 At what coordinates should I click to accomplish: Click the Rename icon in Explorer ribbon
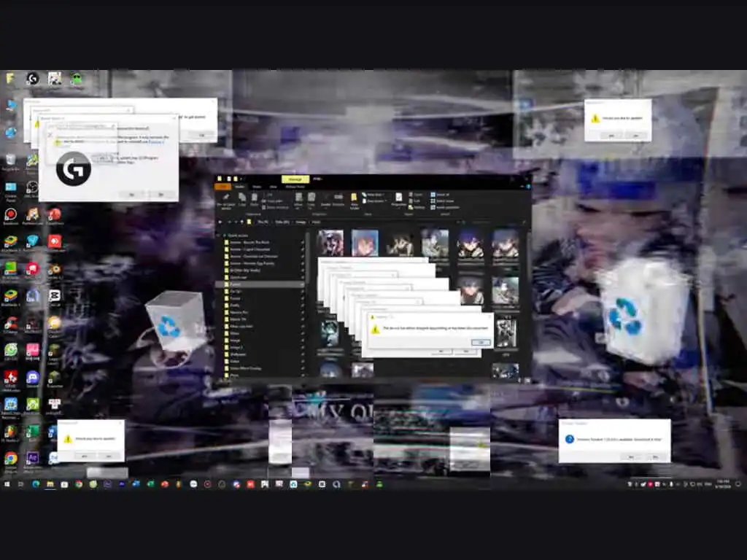pyautogui.click(x=338, y=200)
